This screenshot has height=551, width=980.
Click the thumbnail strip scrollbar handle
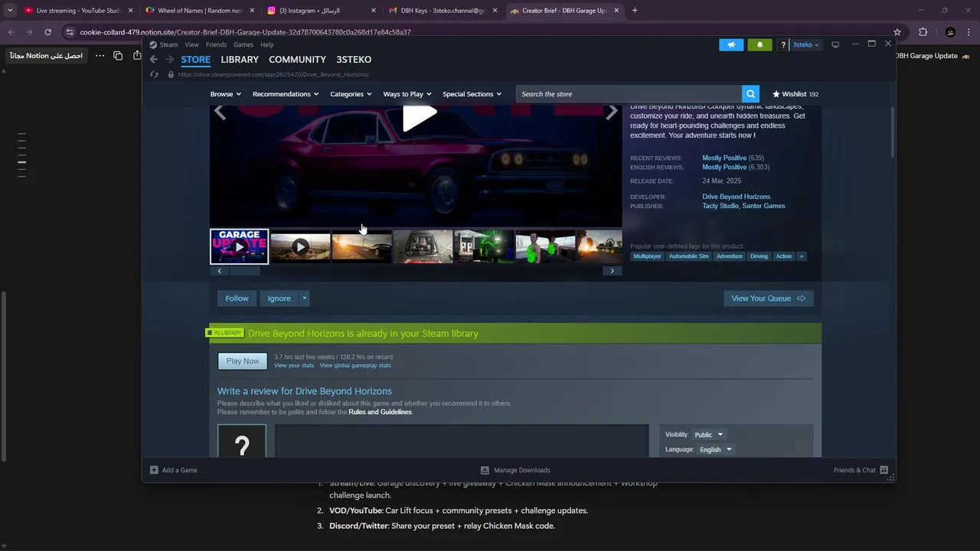(245, 271)
